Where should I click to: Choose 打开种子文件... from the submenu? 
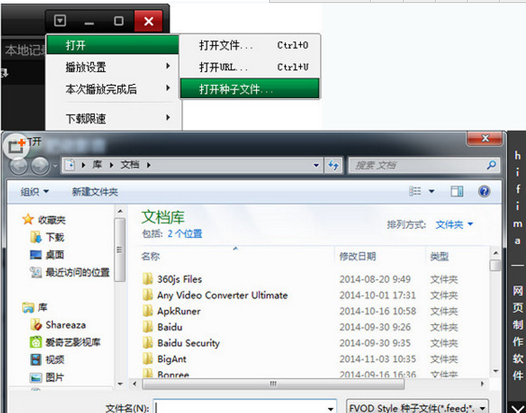click(250, 89)
